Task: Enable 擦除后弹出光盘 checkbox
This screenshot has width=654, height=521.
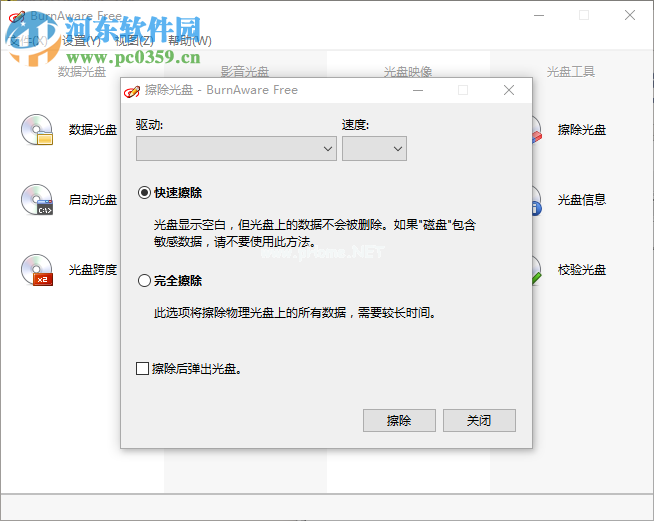Action: (x=143, y=369)
